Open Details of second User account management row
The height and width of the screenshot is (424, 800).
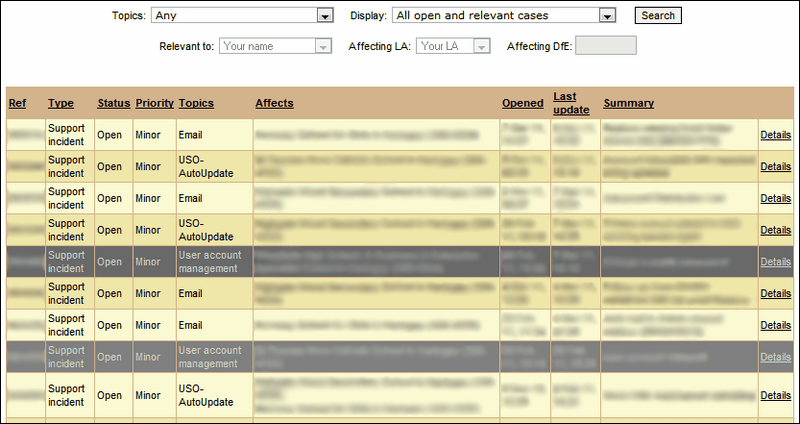pos(776,357)
